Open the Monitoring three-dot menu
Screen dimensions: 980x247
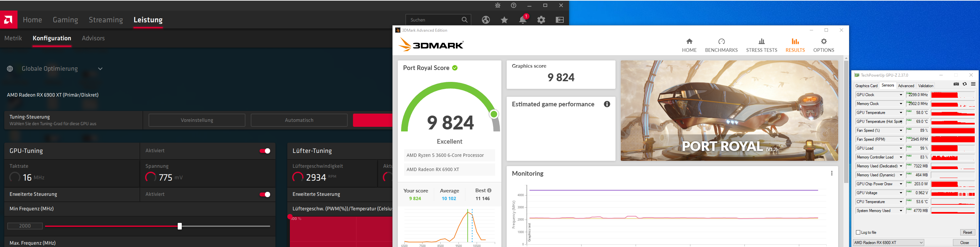tap(832, 174)
